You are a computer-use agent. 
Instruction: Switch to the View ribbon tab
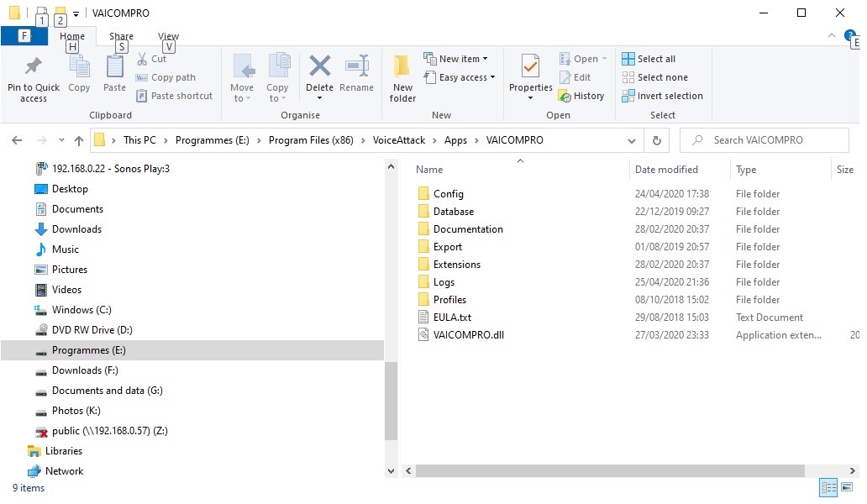(x=168, y=36)
